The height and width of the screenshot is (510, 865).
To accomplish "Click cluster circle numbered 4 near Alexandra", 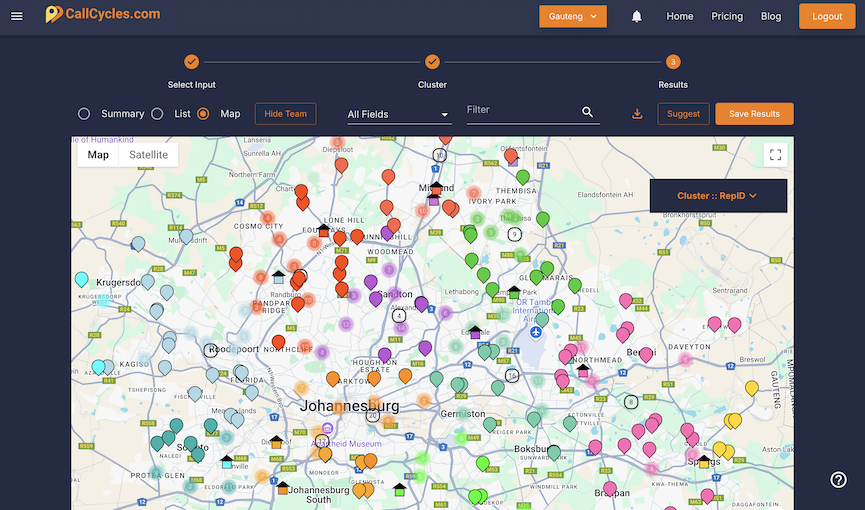I will coord(399,316).
